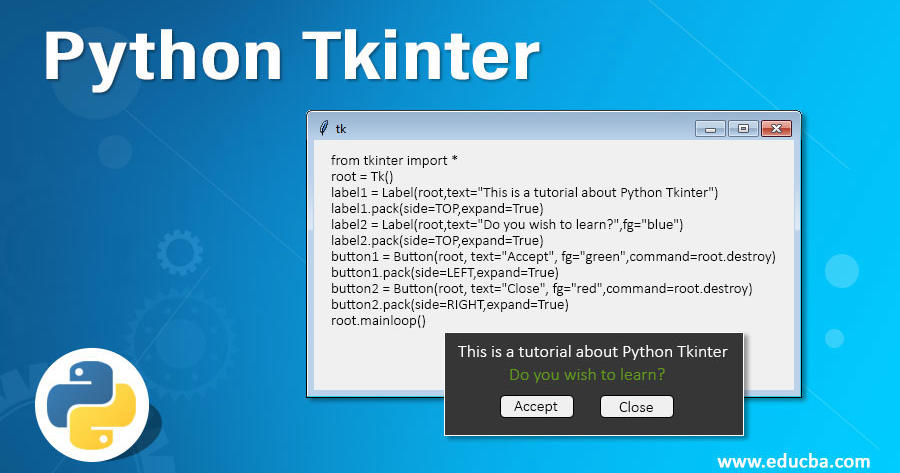
Task: Select the label1 = Label(...) code line
Action: 524,192
